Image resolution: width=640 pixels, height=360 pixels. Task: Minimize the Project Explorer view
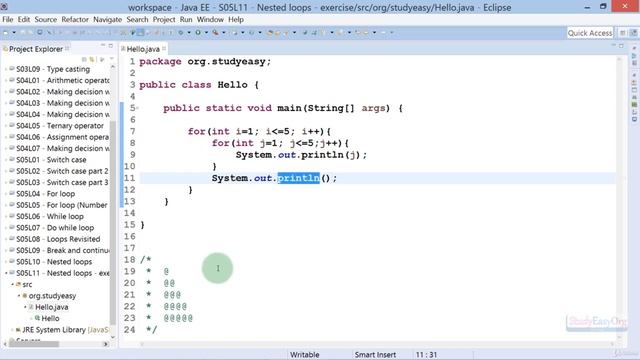click(x=103, y=45)
